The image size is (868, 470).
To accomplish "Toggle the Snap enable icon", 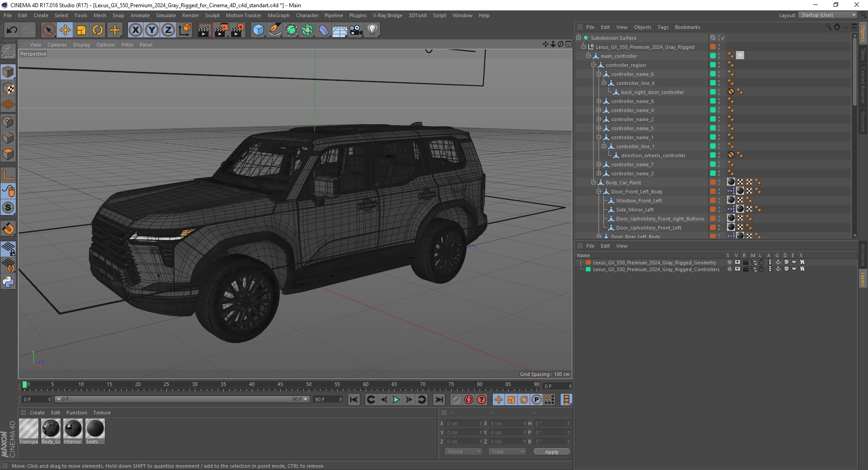I will [8, 208].
